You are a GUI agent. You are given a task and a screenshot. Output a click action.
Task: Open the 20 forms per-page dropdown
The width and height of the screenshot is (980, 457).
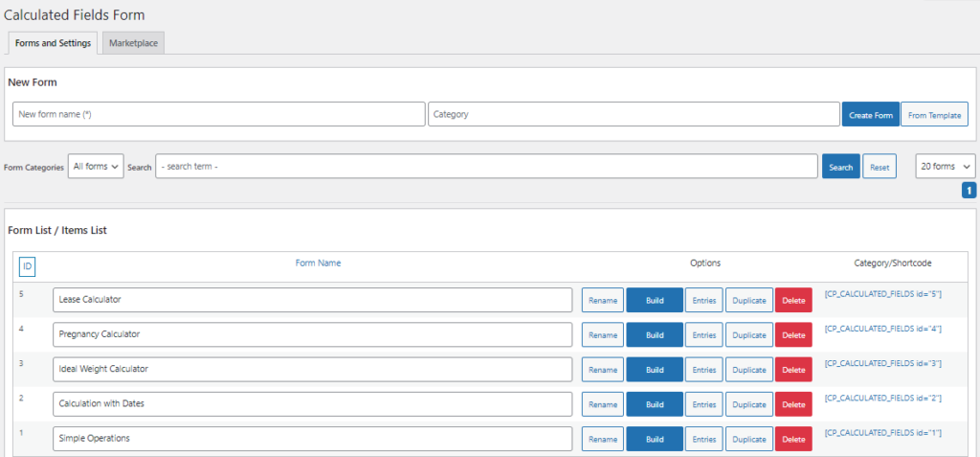pos(945,167)
